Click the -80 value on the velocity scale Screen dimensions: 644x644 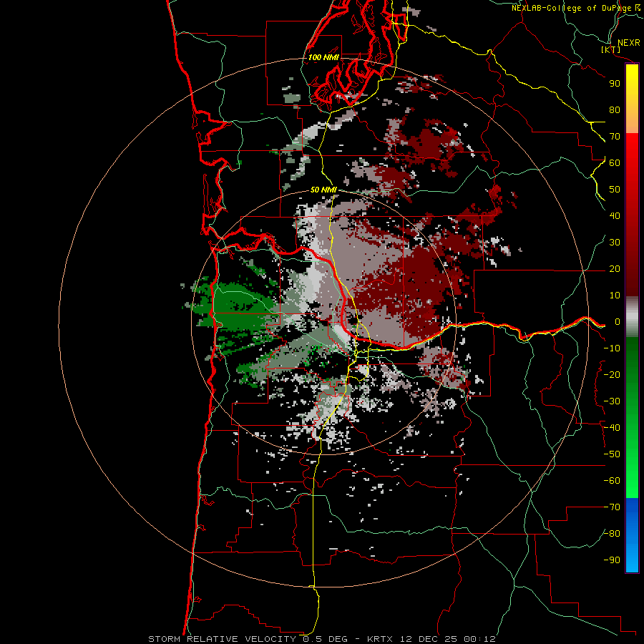coord(612,534)
